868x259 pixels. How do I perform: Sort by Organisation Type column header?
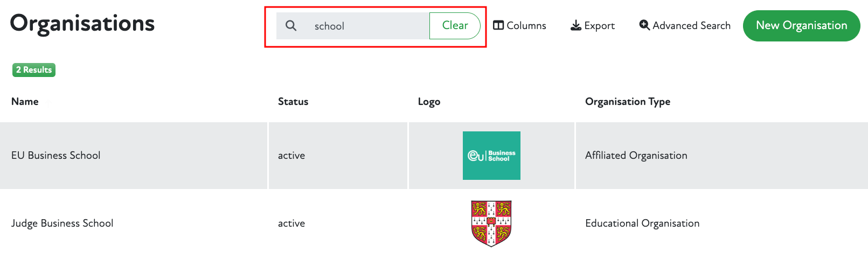[x=628, y=102]
